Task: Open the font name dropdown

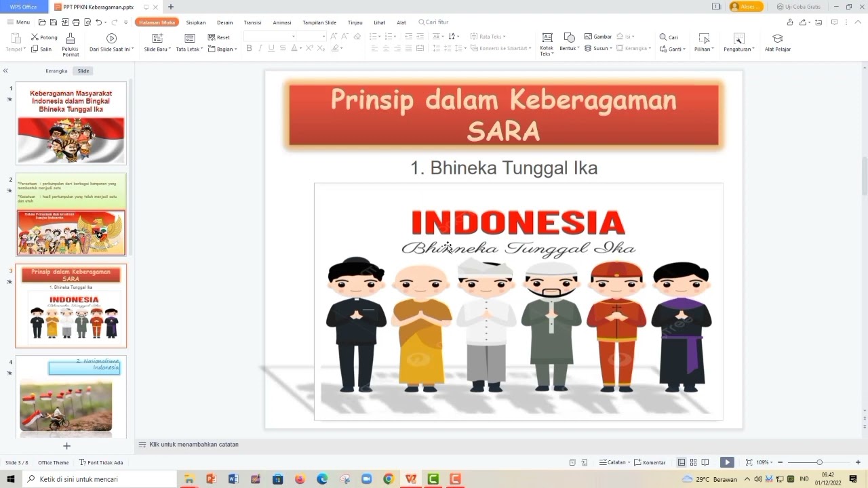Action: tap(294, 37)
